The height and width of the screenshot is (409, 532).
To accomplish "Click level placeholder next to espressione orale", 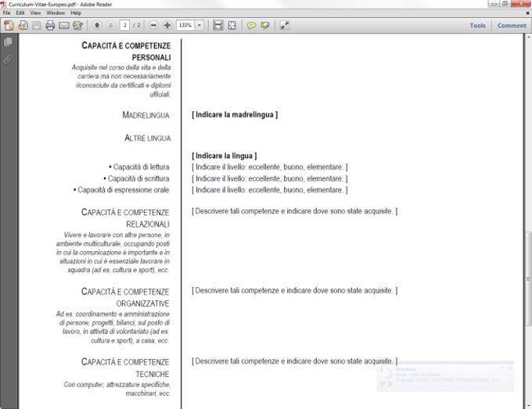I will 270,190.
